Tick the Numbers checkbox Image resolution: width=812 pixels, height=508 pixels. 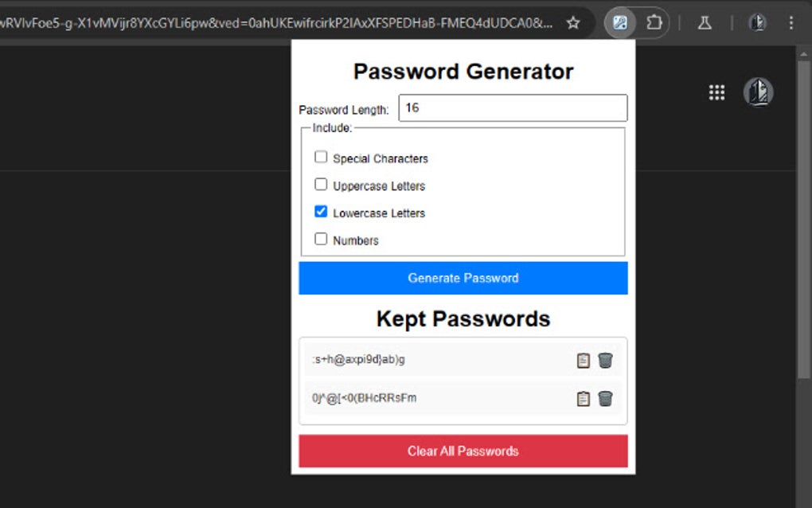pyautogui.click(x=321, y=239)
